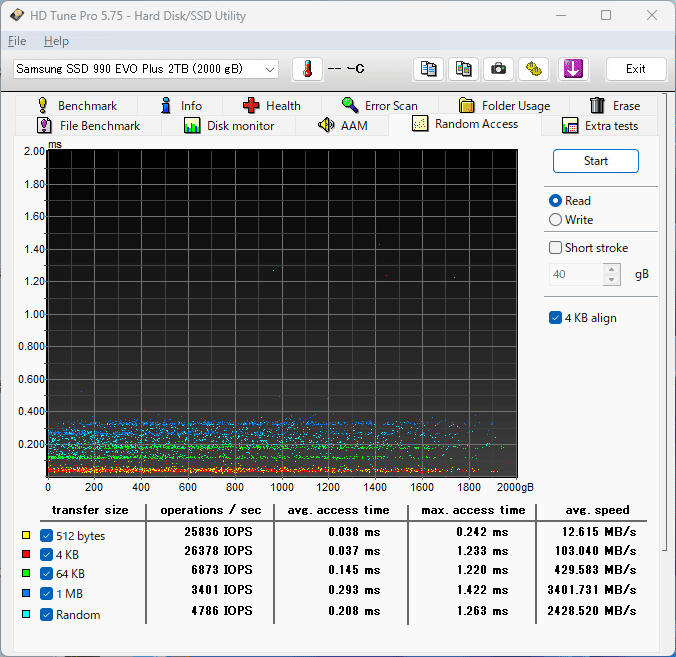Click the purple down-arrow tray icon
Viewport: 676px width, 657px height.
[x=572, y=69]
